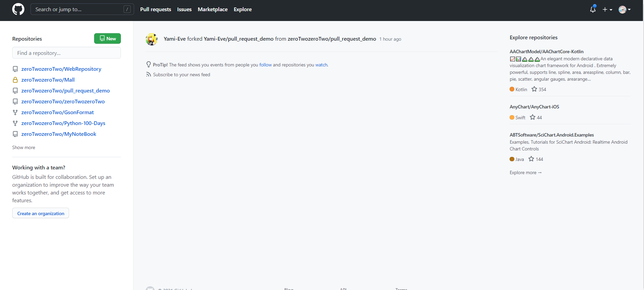The image size is (644, 290).
Task: Click the Repositories sidebar heading
Action: (27, 39)
